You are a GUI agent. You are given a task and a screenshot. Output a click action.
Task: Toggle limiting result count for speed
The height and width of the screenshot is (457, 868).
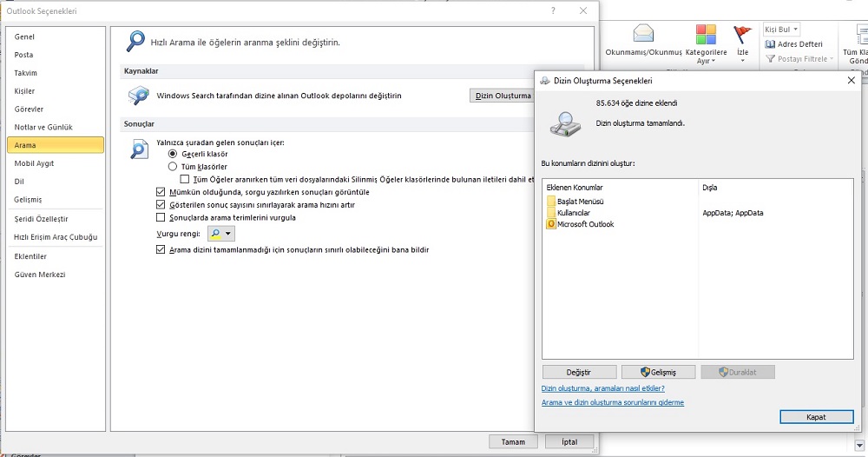161,204
